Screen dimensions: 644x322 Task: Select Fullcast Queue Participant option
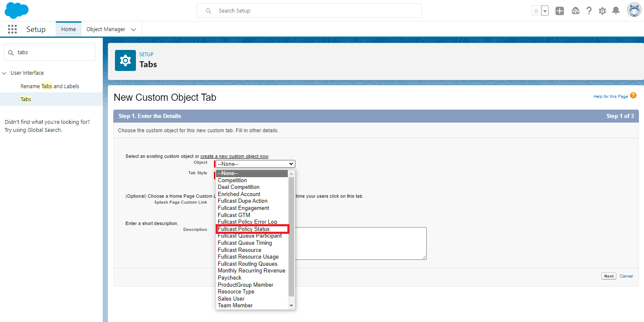pos(252,236)
